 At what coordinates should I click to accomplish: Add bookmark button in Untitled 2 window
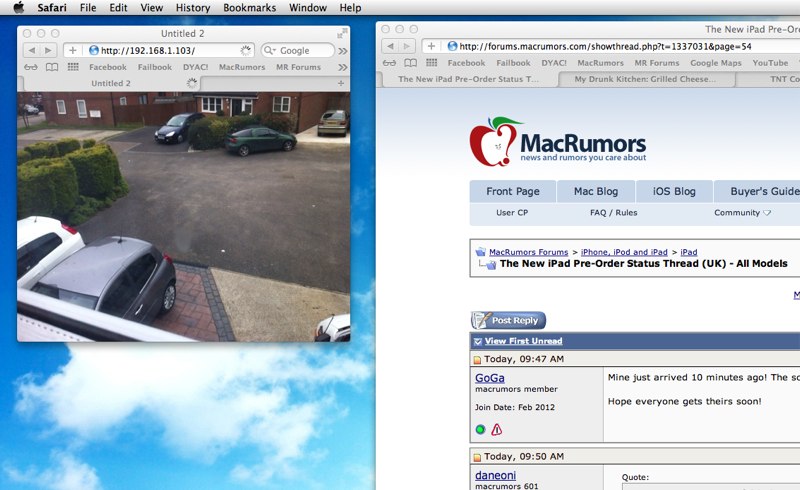coord(72,50)
